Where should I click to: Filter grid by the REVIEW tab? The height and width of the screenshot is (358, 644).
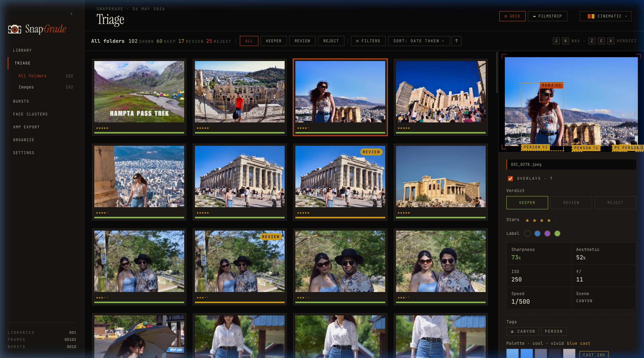tap(302, 41)
